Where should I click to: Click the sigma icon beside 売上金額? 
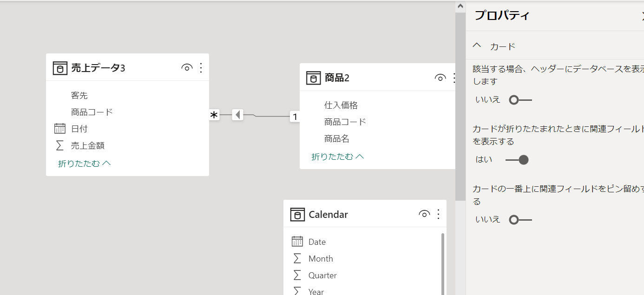[59, 145]
